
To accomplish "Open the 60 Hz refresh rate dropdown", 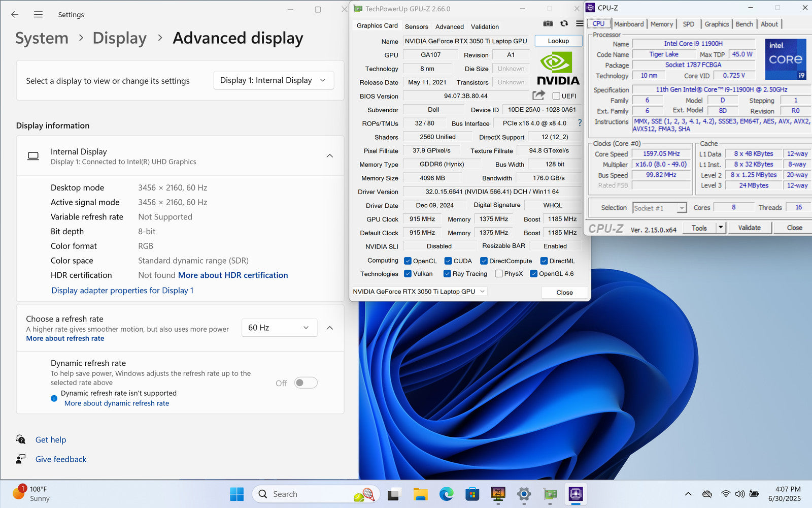I will 279,328.
